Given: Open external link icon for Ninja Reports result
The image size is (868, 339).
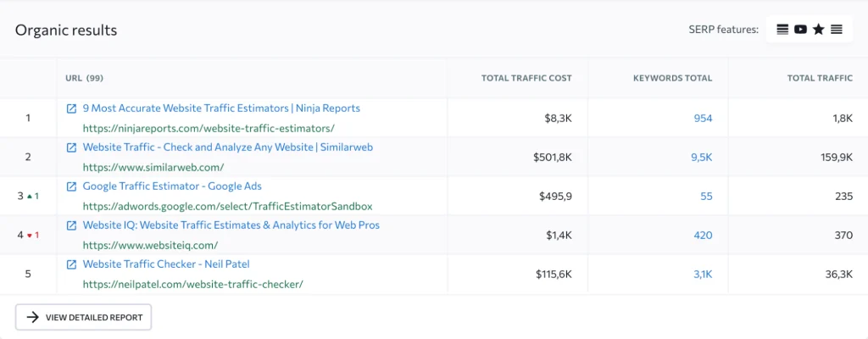Looking at the screenshot, I should coord(71,108).
